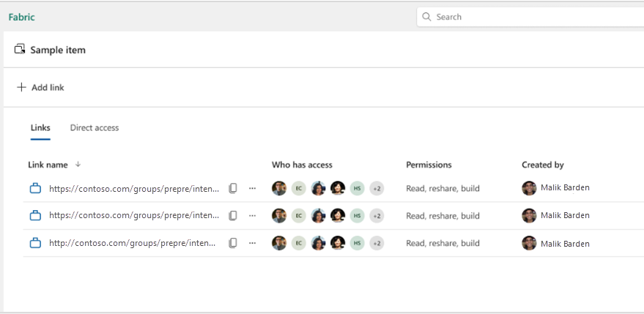Viewport: 644px width, 314px height.
Task: Expand the +2 users in third row
Action: (x=377, y=244)
